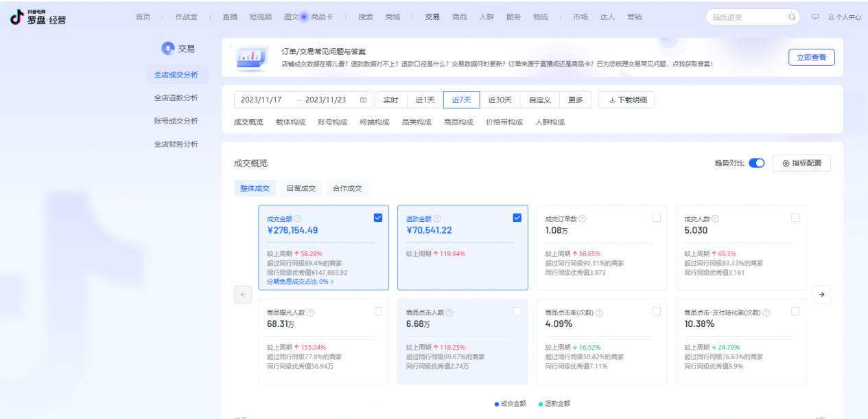The height and width of the screenshot is (419, 868).
Task: Click the blue 成交金额 legend dot
Action: pyautogui.click(x=497, y=405)
